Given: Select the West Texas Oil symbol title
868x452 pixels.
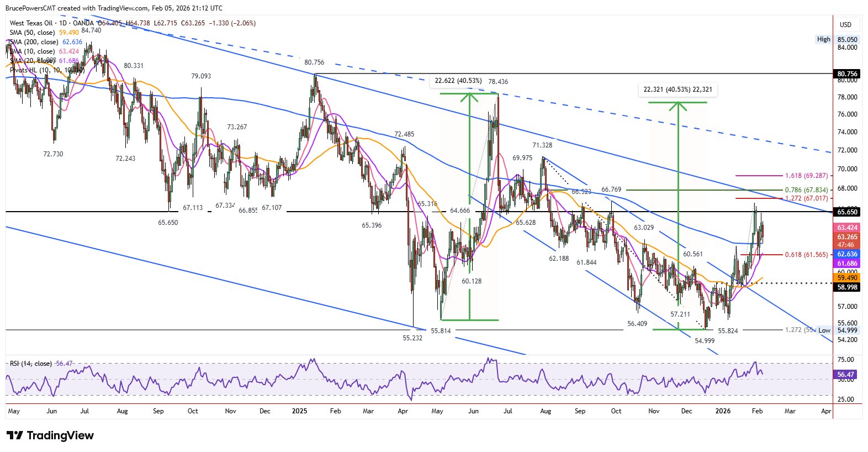Looking at the screenshot, I should point(31,23).
